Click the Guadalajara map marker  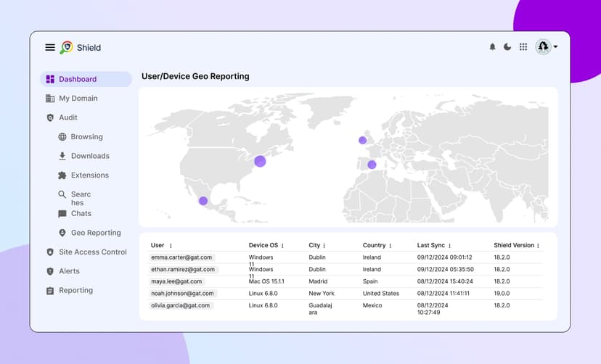point(203,201)
